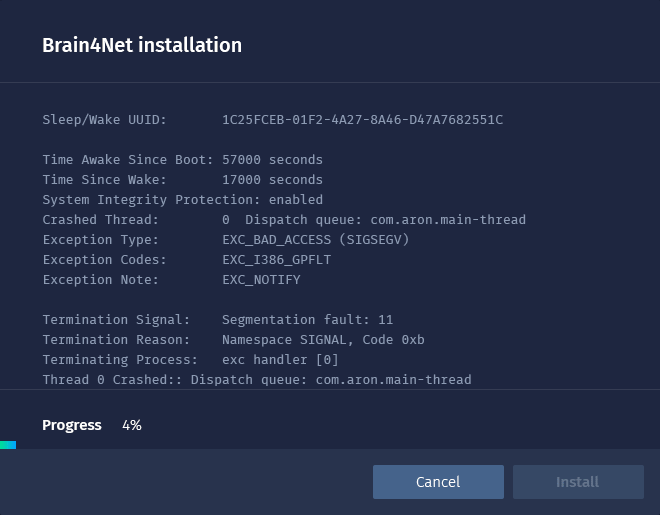This screenshot has height=515, width=660.
Task: Click the Cancel button
Action: coord(438,482)
